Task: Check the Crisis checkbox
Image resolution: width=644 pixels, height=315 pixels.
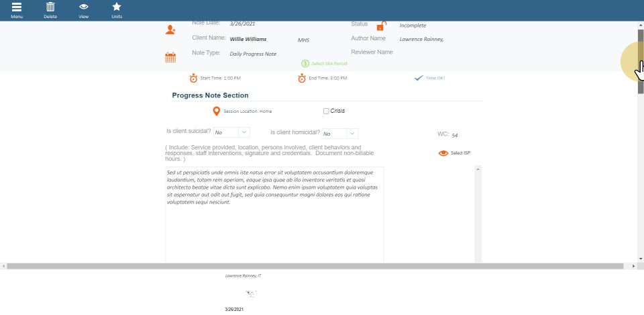Action: tap(326, 111)
